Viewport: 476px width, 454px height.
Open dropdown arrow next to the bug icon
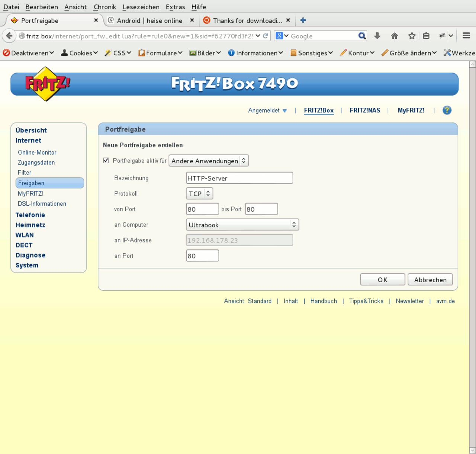pyautogui.click(x=451, y=36)
